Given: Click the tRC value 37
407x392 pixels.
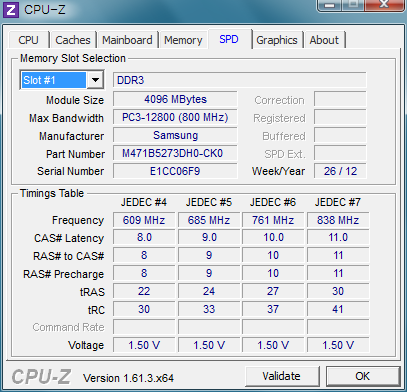Looking at the screenshot, I should [273, 309].
